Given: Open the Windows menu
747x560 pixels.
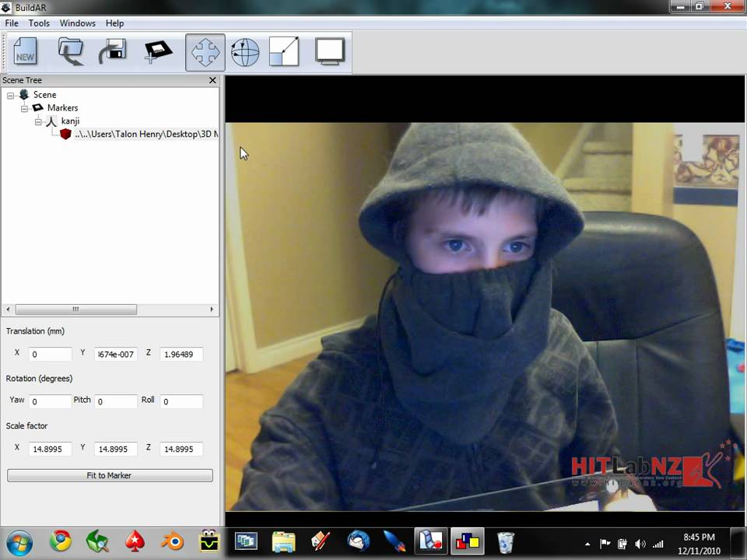Looking at the screenshot, I should [77, 23].
